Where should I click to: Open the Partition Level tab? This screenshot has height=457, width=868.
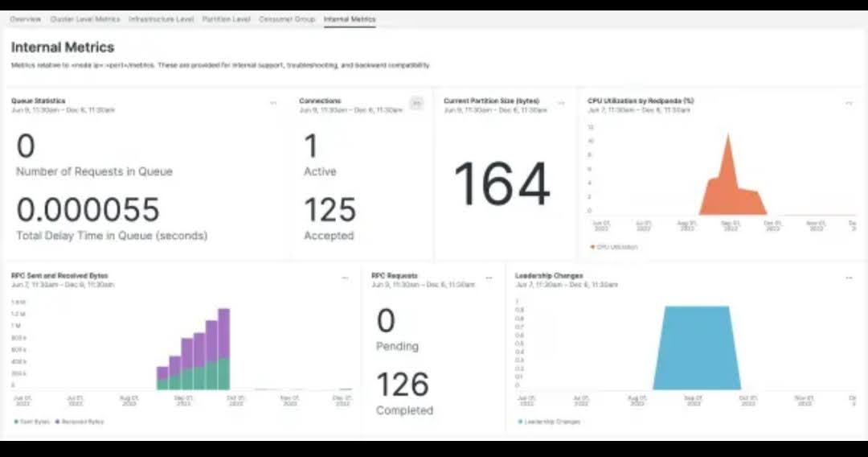[226, 19]
